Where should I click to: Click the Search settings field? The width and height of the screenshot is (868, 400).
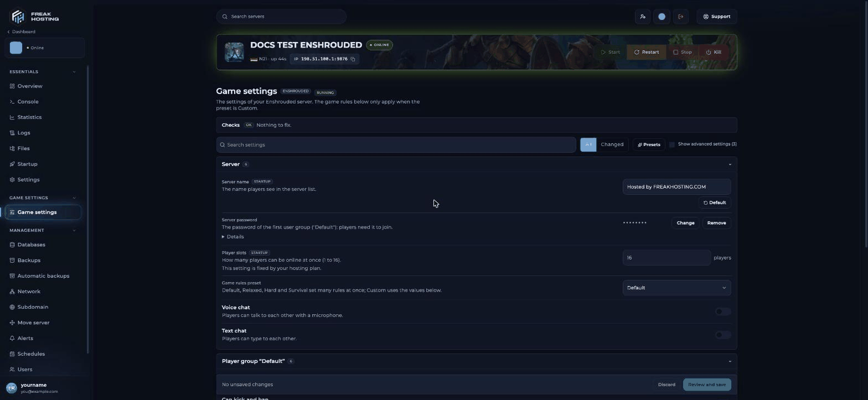point(396,145)
